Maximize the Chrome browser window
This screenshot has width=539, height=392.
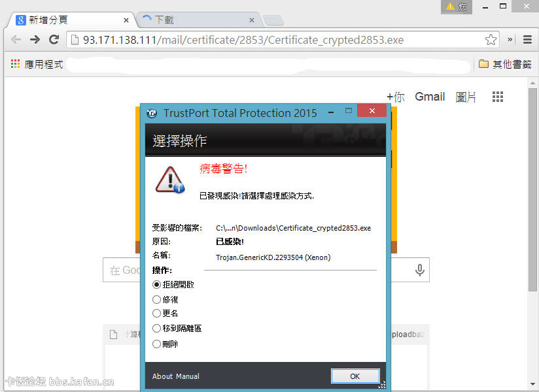tap(503, 6)
